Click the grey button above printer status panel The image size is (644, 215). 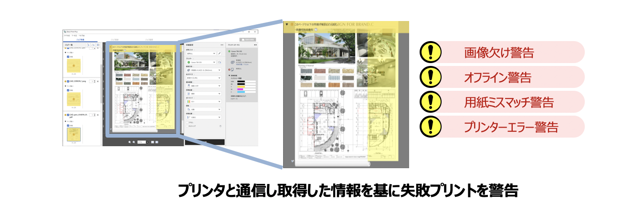tap(247, 40)
